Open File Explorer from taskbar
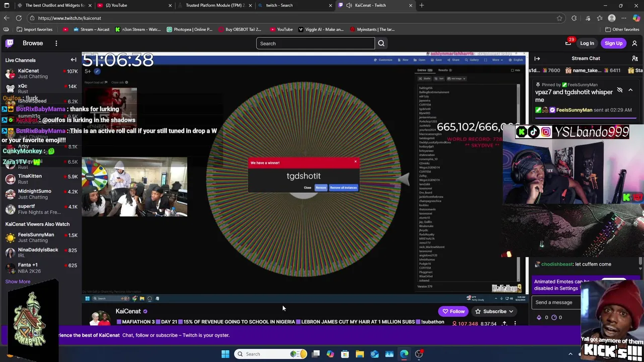 pos(360,354)
